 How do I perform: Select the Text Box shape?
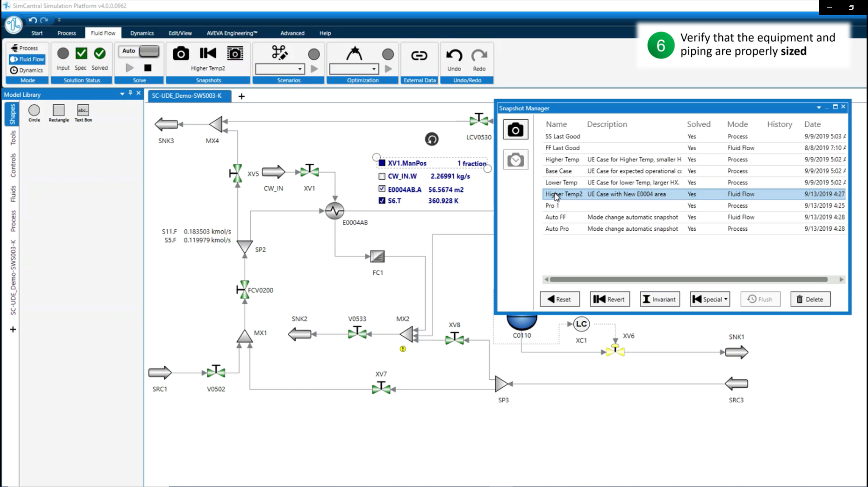click(83, 110)
